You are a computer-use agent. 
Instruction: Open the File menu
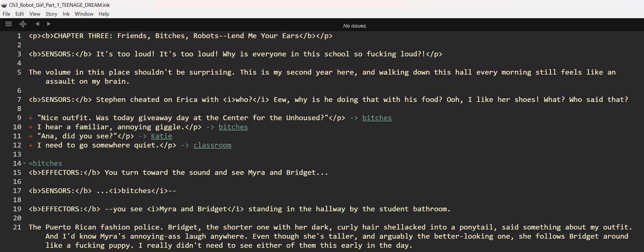pyautogui.click(x=6, y=14)
